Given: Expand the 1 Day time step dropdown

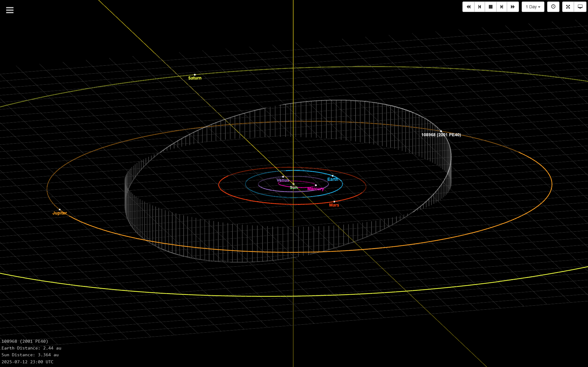Looking at the screenshot, I should point(533,7).
